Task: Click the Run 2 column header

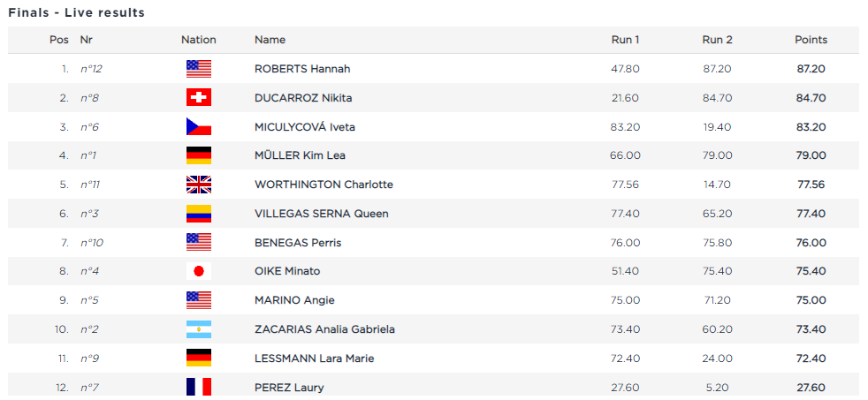Action: tap(717, 40)
